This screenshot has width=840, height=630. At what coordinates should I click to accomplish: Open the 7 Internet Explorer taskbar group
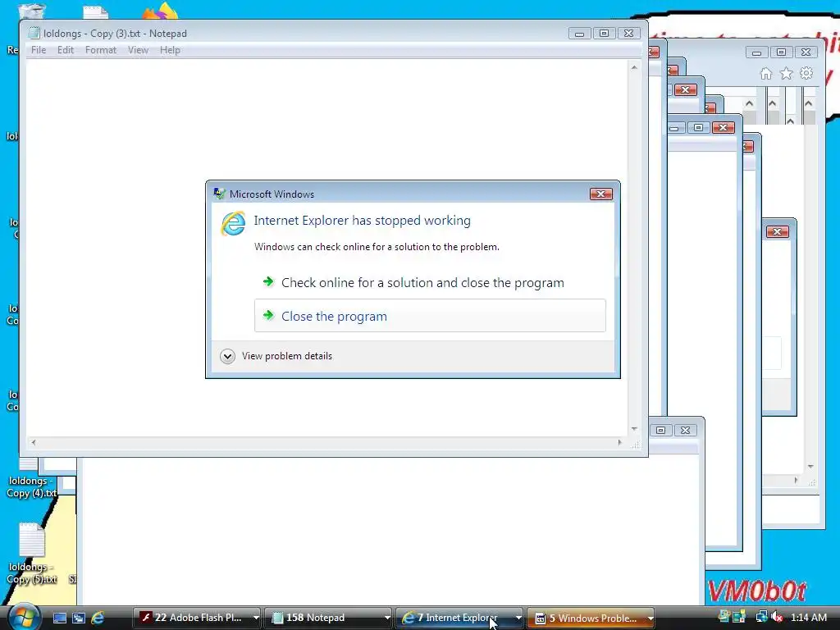[459, 618]
